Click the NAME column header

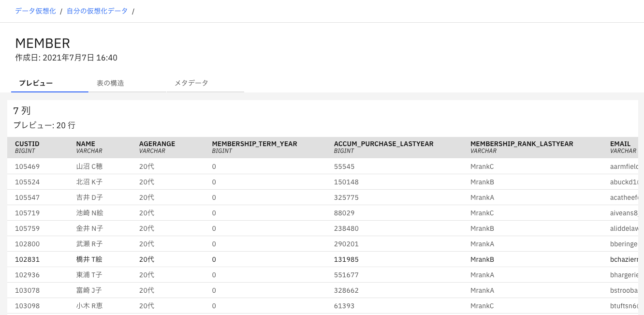[x=86, y=144]
